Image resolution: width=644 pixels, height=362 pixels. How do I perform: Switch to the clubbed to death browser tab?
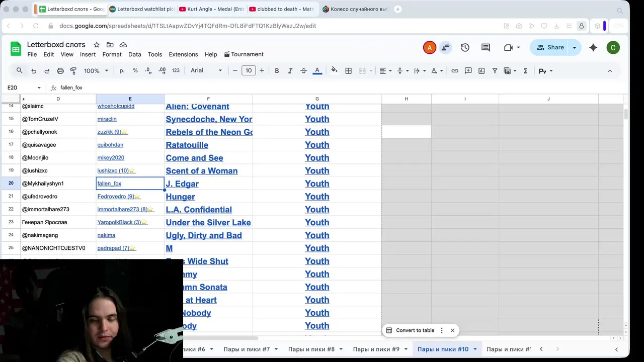click(282, 9)
